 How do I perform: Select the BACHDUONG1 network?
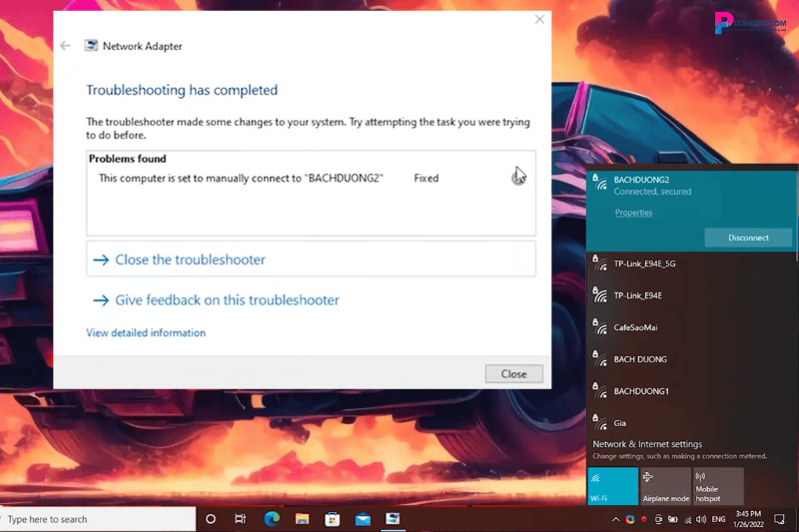pos(641,391)
